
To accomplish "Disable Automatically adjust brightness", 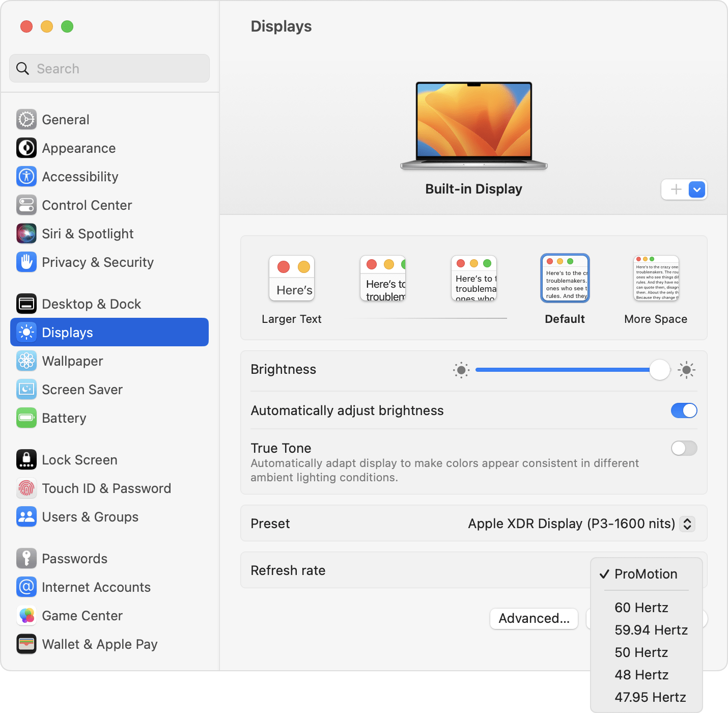I will [684, 410].
